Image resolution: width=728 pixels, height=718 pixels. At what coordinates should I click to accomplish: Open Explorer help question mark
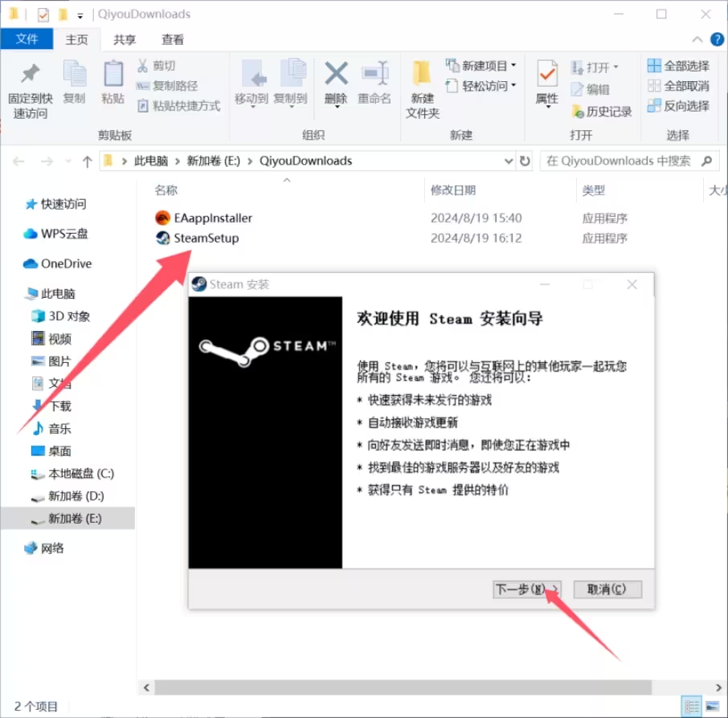click(717, 39)
